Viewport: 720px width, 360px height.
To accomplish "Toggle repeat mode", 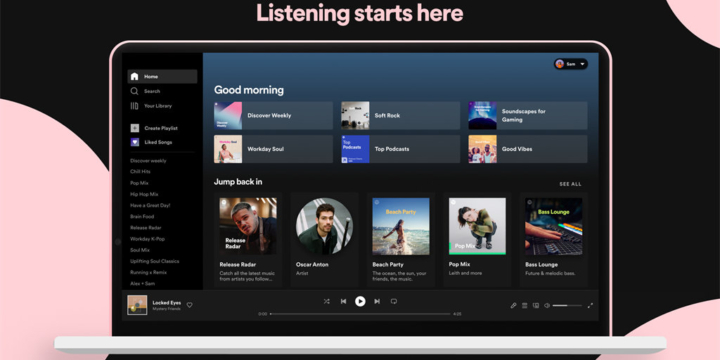I will click(394, 301).
